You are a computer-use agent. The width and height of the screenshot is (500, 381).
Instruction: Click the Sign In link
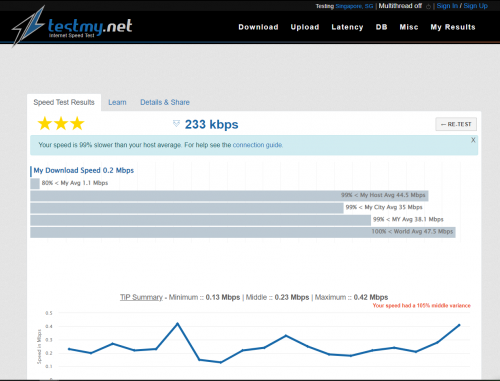pos(447,6)
